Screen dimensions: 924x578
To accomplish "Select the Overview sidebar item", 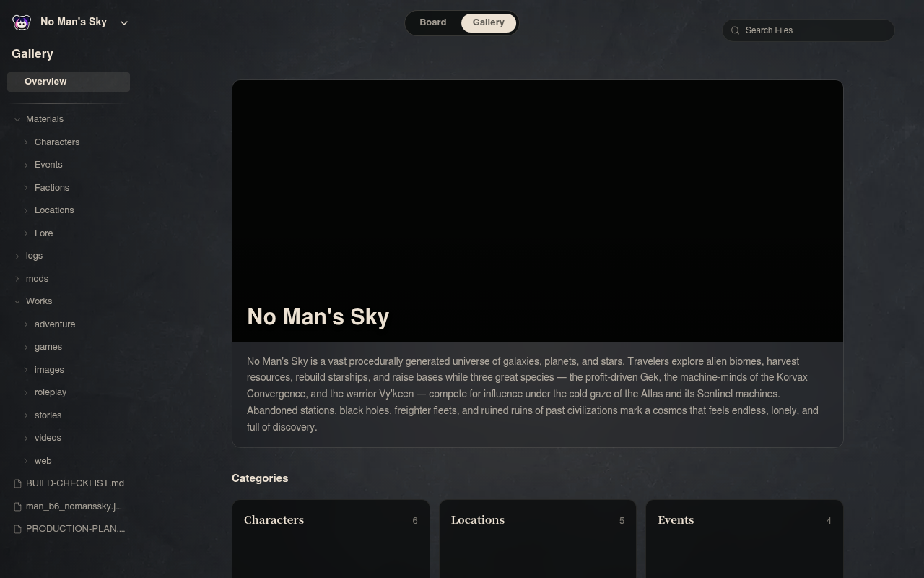I will click(69, 82).
